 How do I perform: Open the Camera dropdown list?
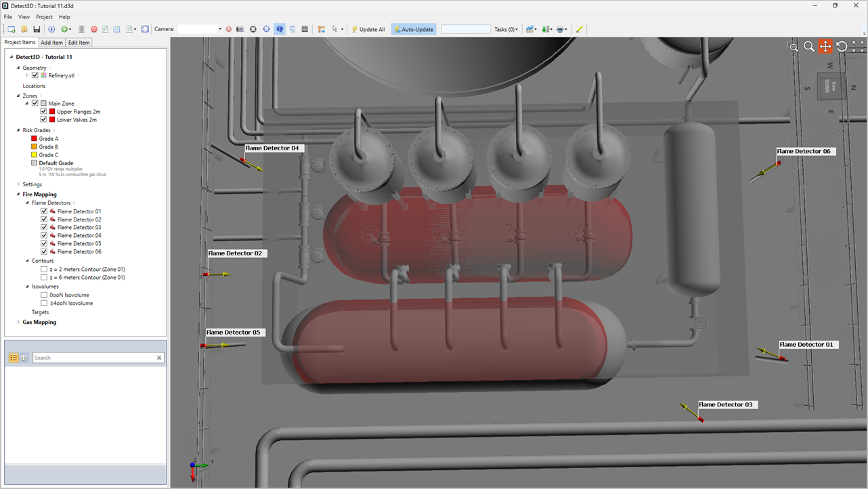pos(219,29)
